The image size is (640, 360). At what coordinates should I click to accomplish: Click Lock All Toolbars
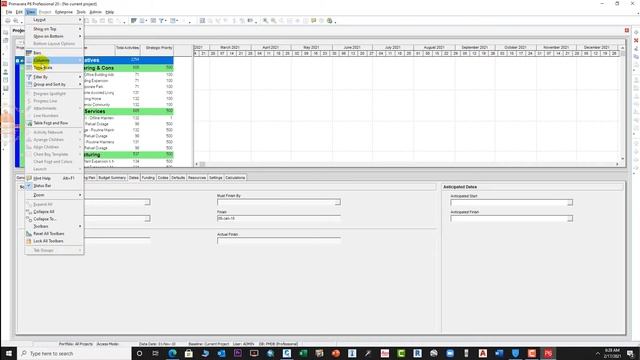pyautogui.click(x=54, y=241)
